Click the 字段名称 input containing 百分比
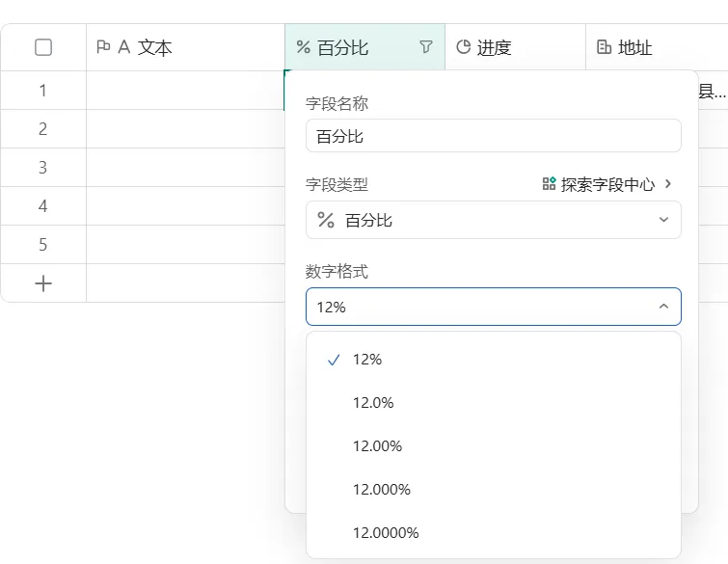The height and width of the screenshot is (564, 728). click(494, 136)
